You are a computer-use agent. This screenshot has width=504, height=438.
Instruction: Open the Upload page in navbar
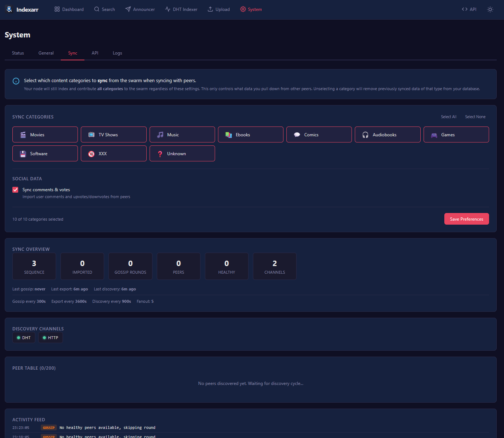pyautogui.click(x=219, y=9)
